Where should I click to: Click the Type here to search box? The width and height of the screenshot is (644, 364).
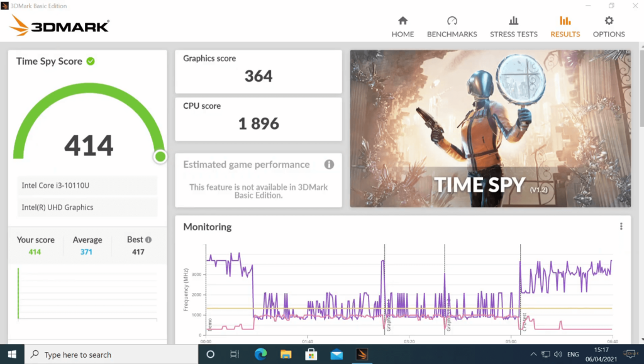point(111,354)
